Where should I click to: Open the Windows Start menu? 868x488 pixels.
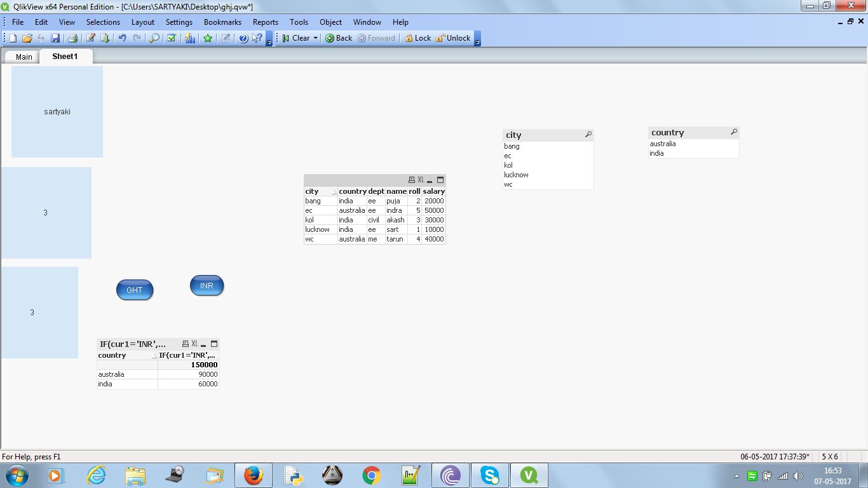tap(17, 475)
